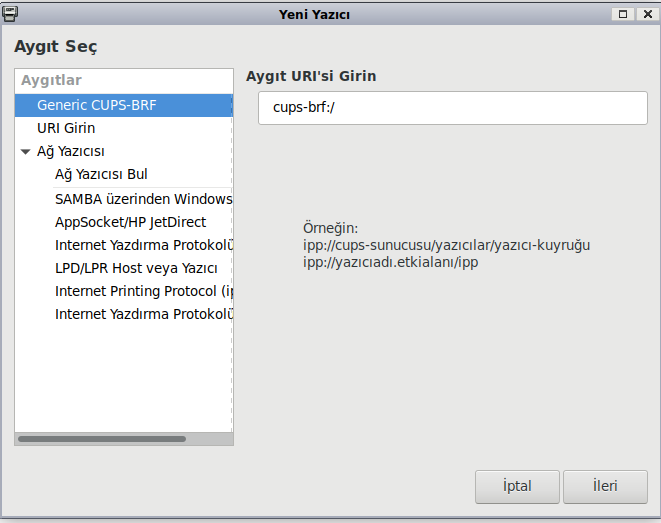661x523 pixels.
Task: Select Internet Yazdırma Protokolü above LPD/LPR
Action: [x=143, y=245]
